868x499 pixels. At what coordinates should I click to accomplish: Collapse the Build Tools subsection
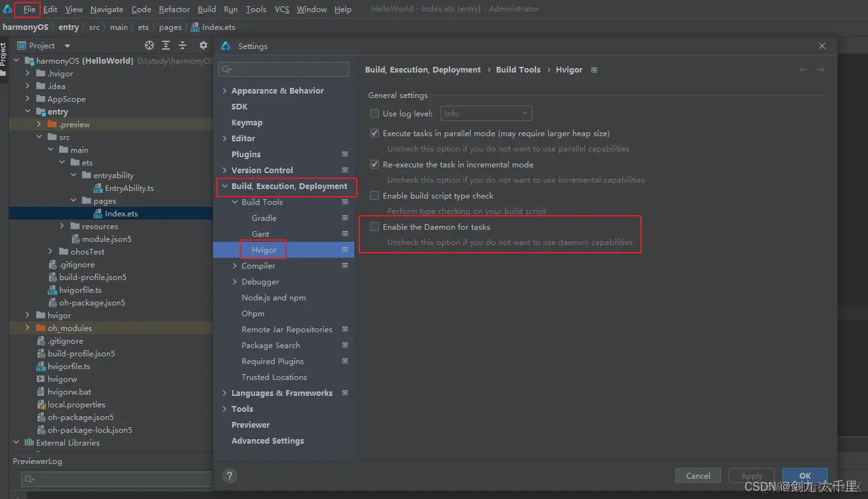[235, 202]
